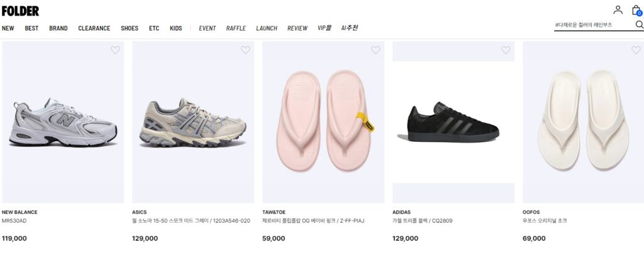Image resolution: width=644 pixels, height=253 pixels.
Task: Go to the CLEARANCE section
Action: pyautogui.click(x=94, y=28)
